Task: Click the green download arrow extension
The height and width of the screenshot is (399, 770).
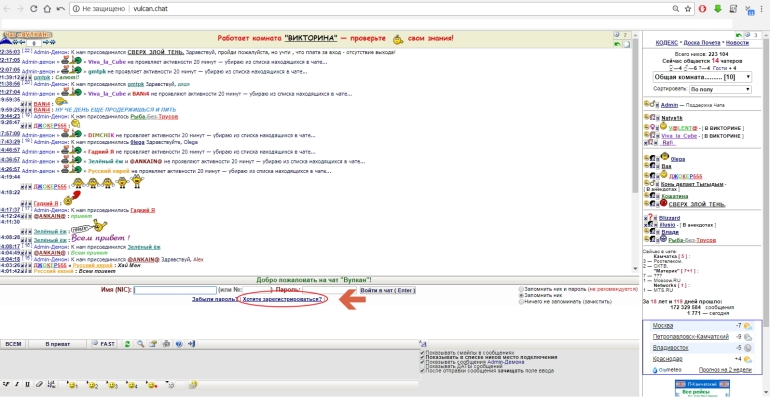Action: point(718,9)
